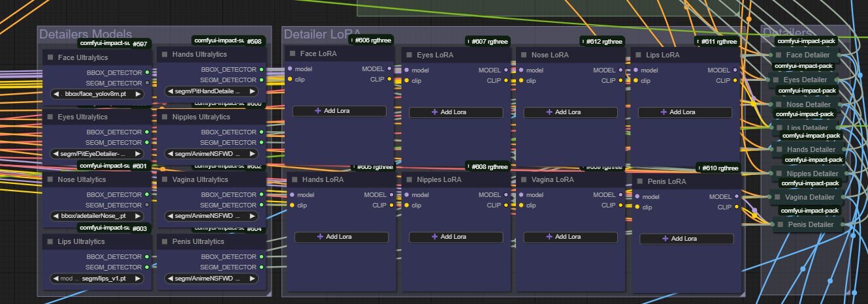The height and width of the screenshot is (304, 868).
Task: Click Add Lora in Face LoRA
Action: coord(340,111)
